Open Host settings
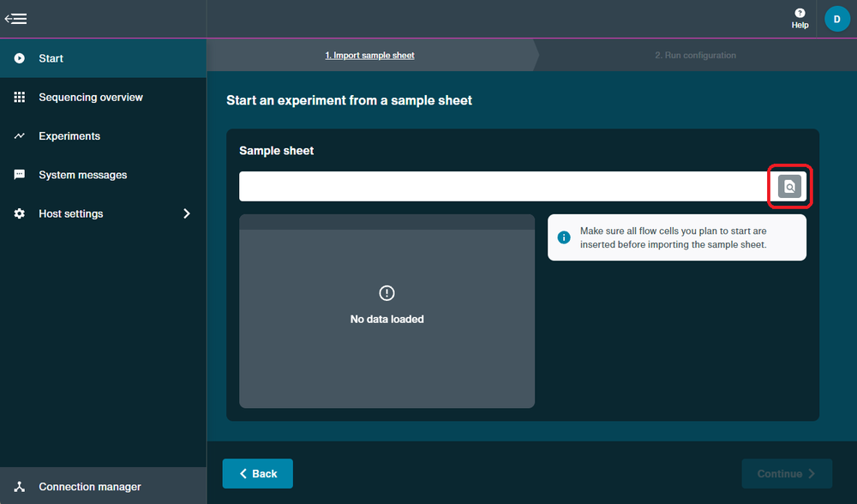This screenshot has width=857, height=504. pyautogui.click(x=104, y=213)
